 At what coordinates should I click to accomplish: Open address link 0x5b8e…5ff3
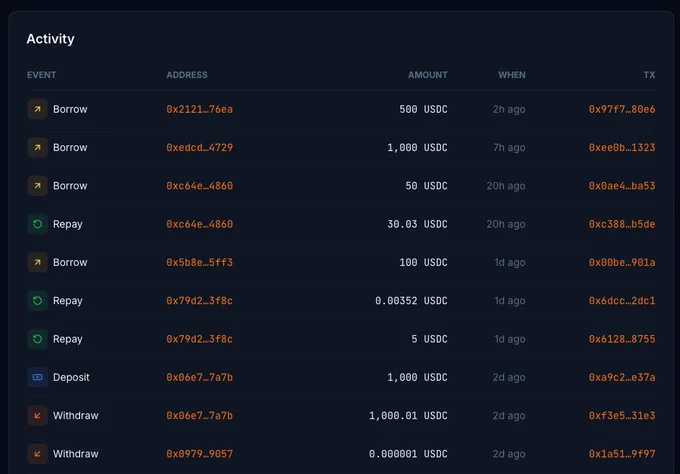point(199,262)
